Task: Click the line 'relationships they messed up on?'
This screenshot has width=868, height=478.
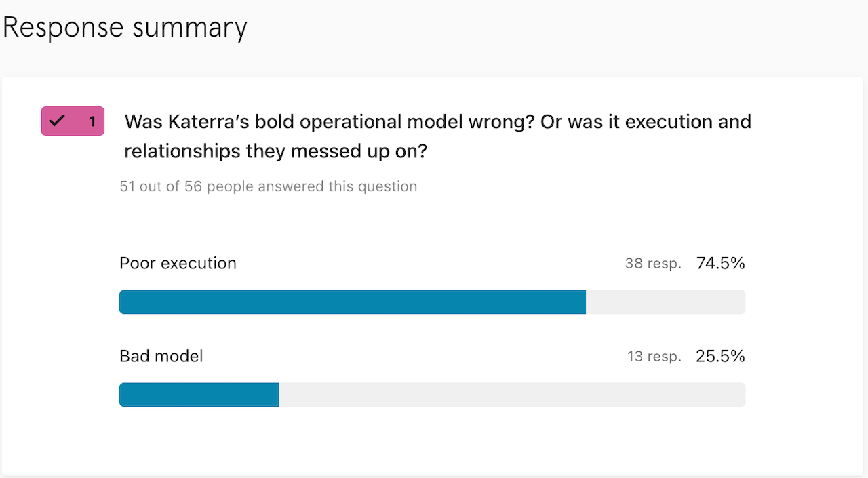Action: (x=275, y=151)
